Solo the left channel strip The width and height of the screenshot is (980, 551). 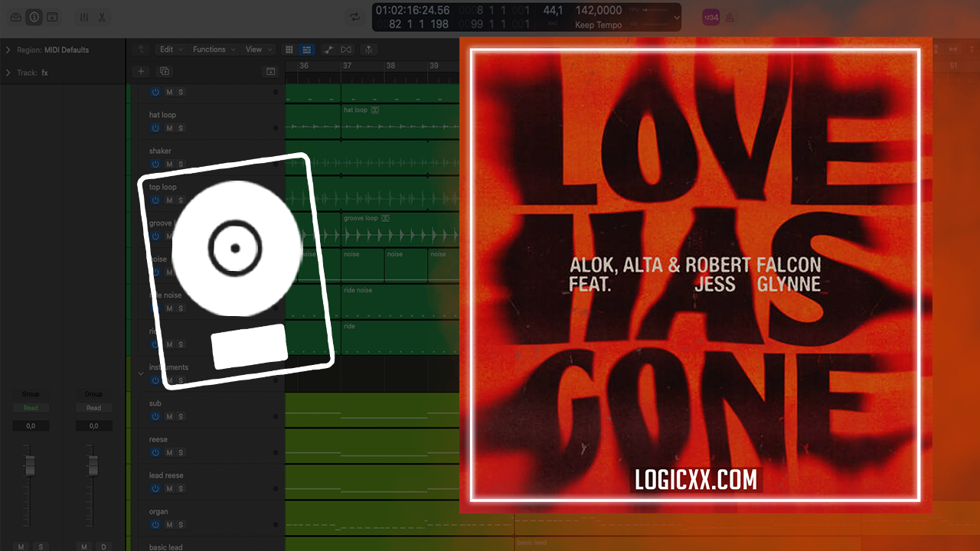pyautogui.click(x=40, y=546)
